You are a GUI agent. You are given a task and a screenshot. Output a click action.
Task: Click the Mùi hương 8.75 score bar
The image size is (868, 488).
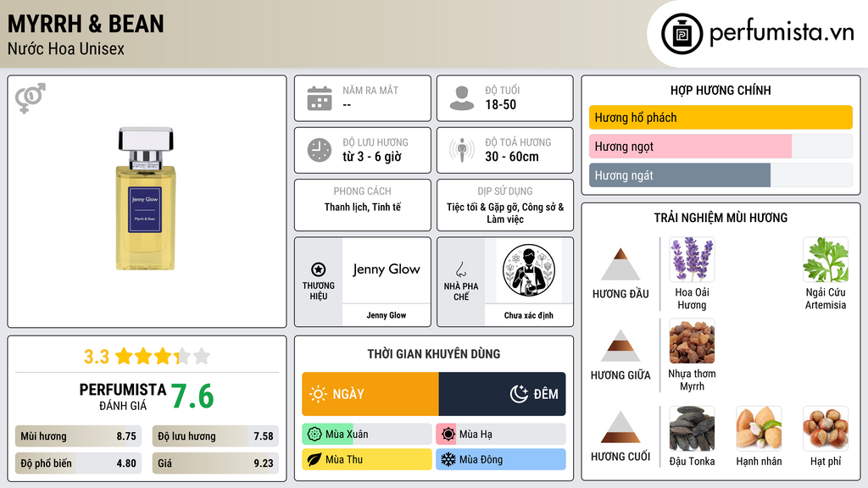tap(79, 436)
